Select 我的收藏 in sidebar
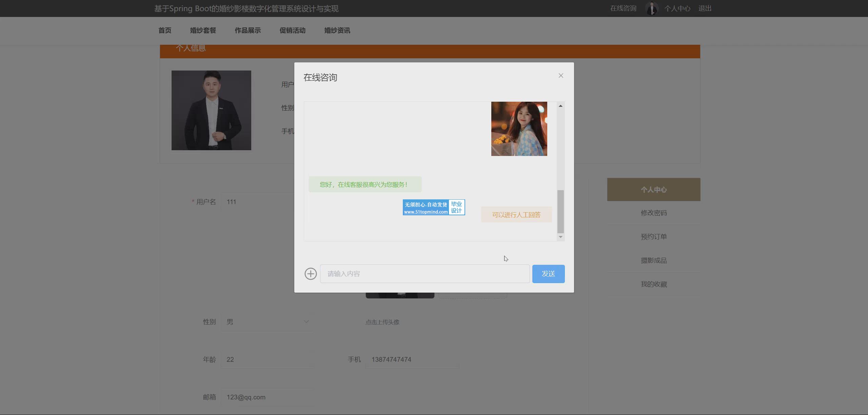The height and width of the screenshot is (415, 868). [x=654, y=284]
